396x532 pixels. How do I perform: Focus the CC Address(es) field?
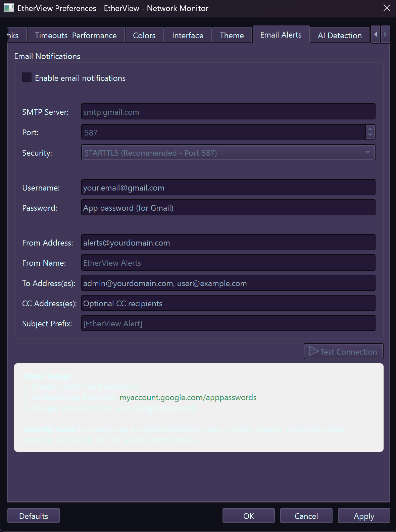228,303
